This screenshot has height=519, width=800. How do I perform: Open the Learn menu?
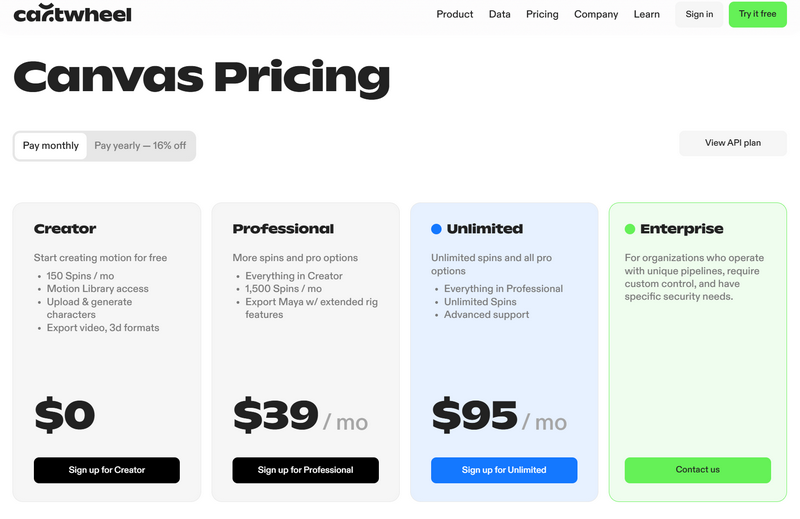pyautogui.click(x=647, y=14)
